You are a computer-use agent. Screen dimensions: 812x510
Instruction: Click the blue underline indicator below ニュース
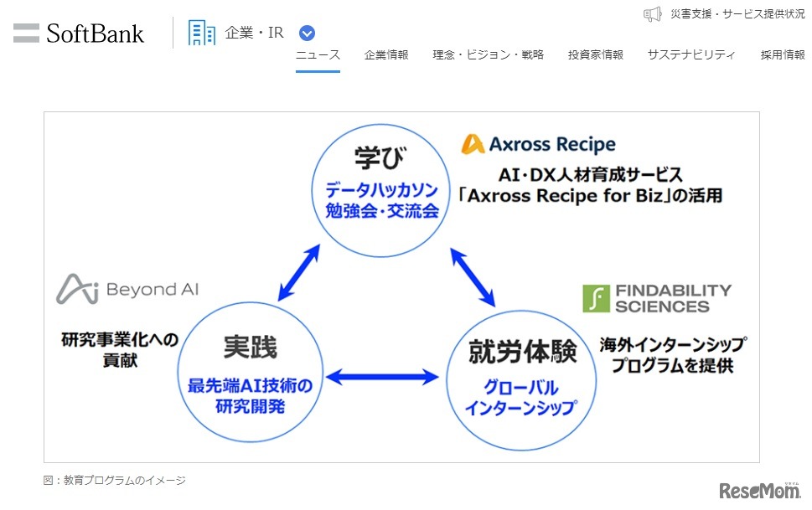click(x=317, y=73)
